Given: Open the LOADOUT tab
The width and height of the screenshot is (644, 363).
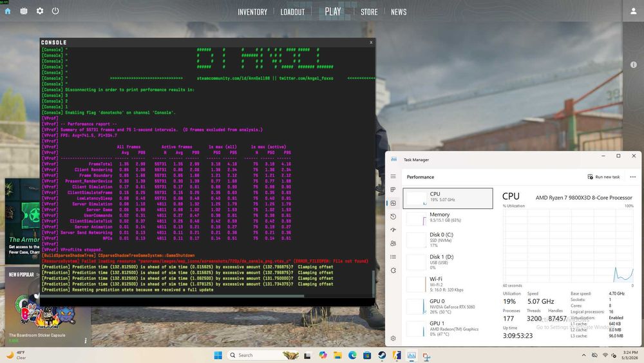Looking at the screenshot, I should (292, 12).
